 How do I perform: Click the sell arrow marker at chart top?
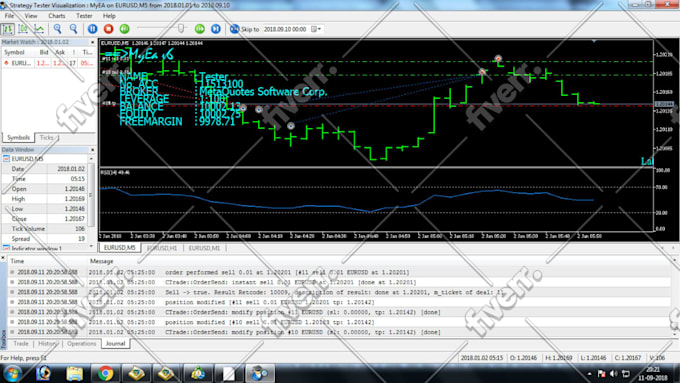coord(498,58)
